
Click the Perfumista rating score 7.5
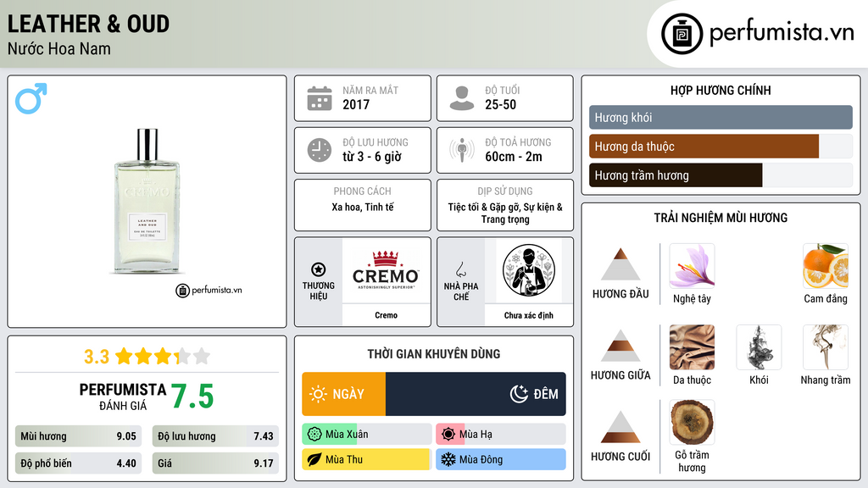coord(192,396)
